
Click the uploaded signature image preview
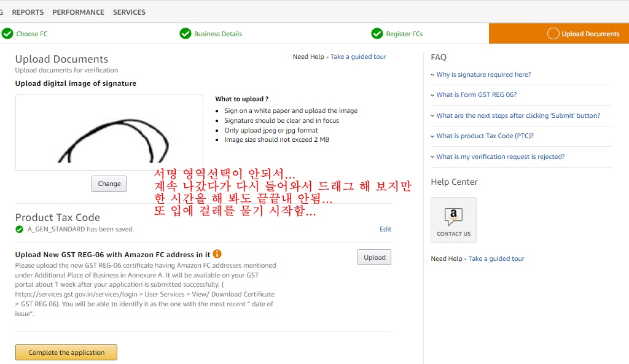tap(109, 133)
